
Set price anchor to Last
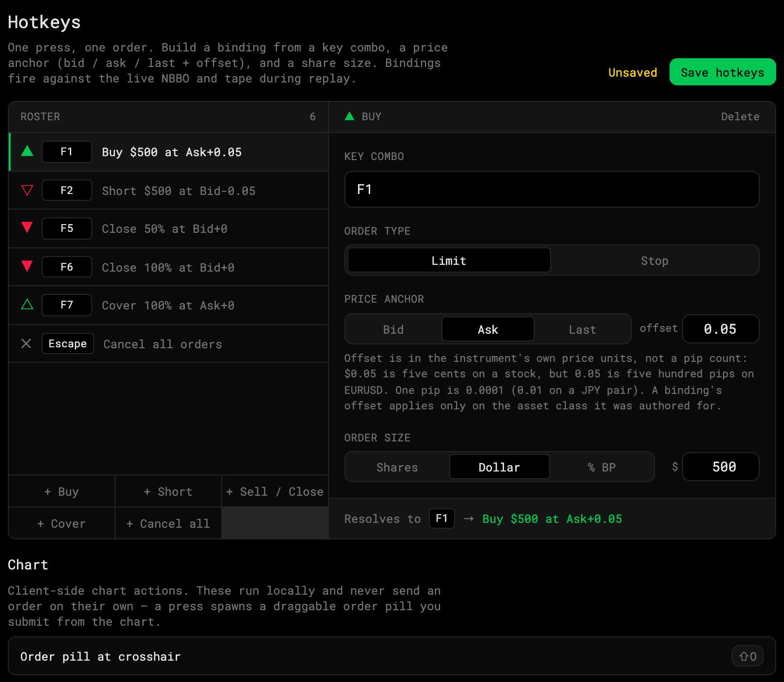click(x=582, y=329)
